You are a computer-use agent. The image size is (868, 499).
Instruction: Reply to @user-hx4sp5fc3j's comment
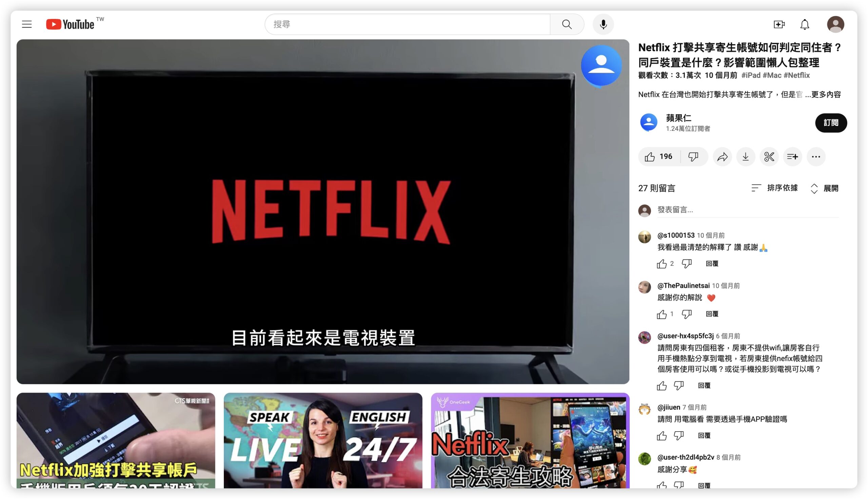coord(704,385)
